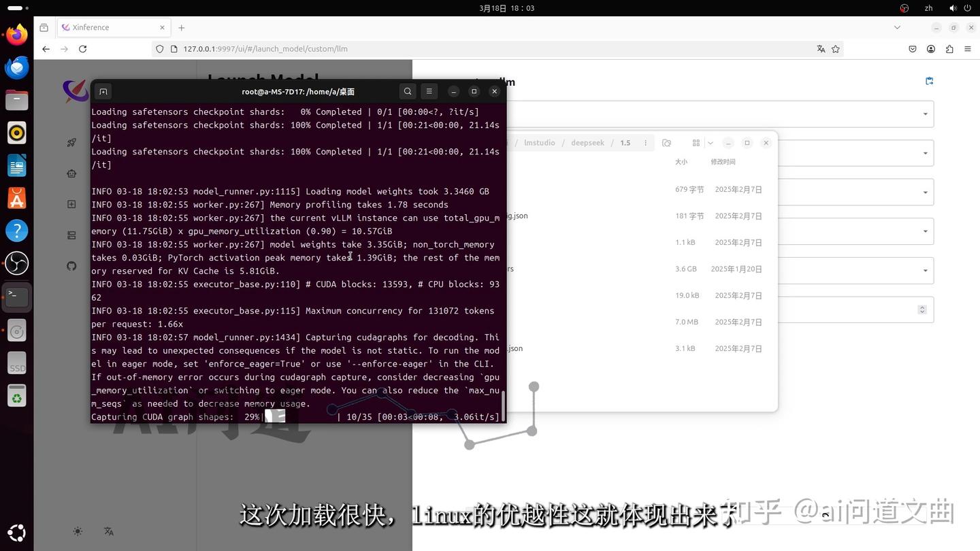Open the file manager view options chevron
Viewport: 980px width, 551px height.
[x=710, y=143]
